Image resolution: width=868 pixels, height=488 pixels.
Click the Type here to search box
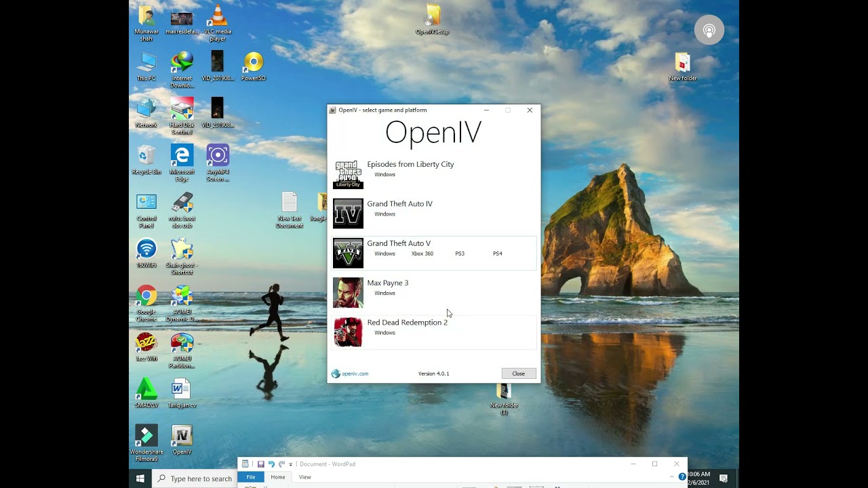pos(195,479)
